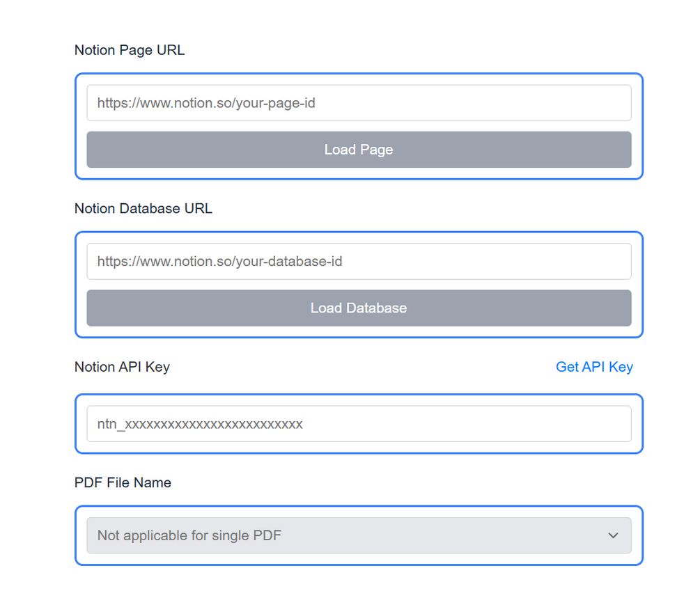Select the Notion Database URL input field
Viewport: 700px width, 591px height.
coord(359,261)
